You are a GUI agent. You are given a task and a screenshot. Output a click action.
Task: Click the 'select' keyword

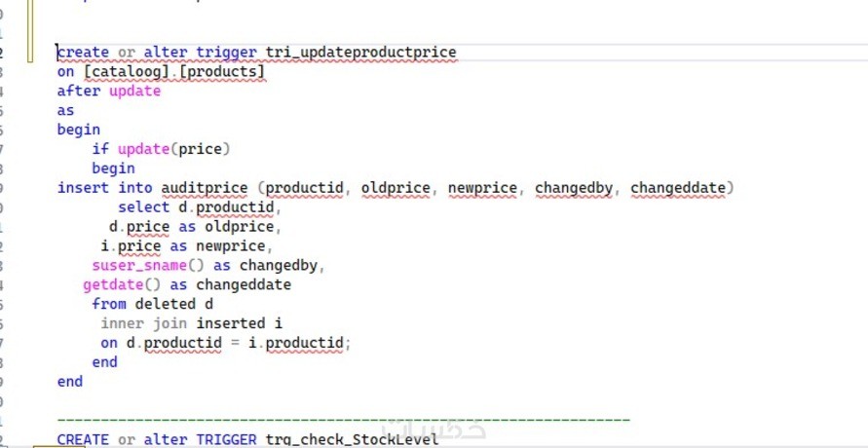pyautogui.click(x=144, y=206)
